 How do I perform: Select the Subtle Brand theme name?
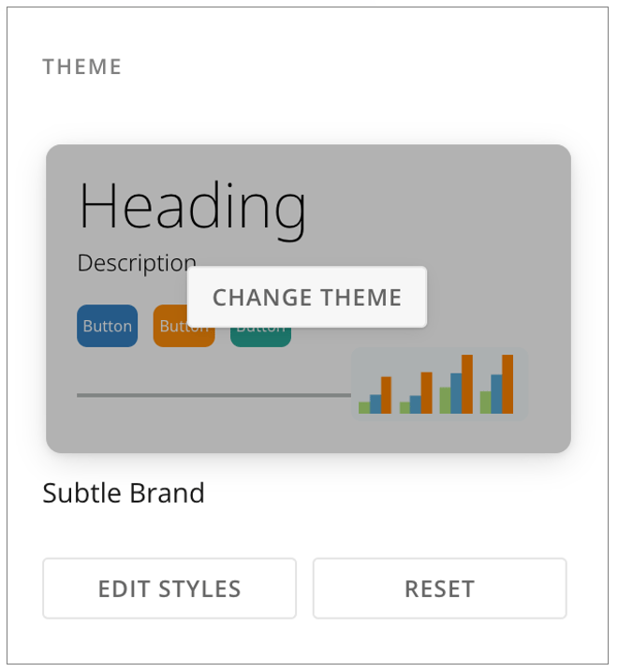[x=124, y=493]
